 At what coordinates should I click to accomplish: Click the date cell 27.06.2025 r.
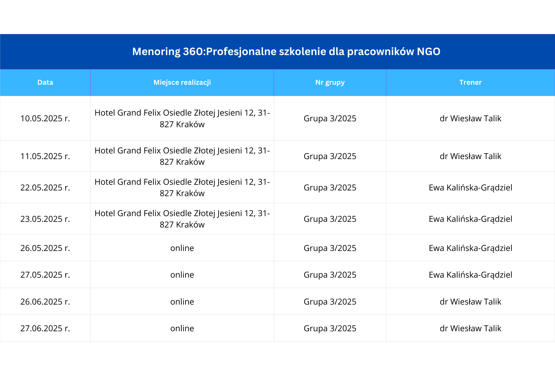click(x=45, y=328)
